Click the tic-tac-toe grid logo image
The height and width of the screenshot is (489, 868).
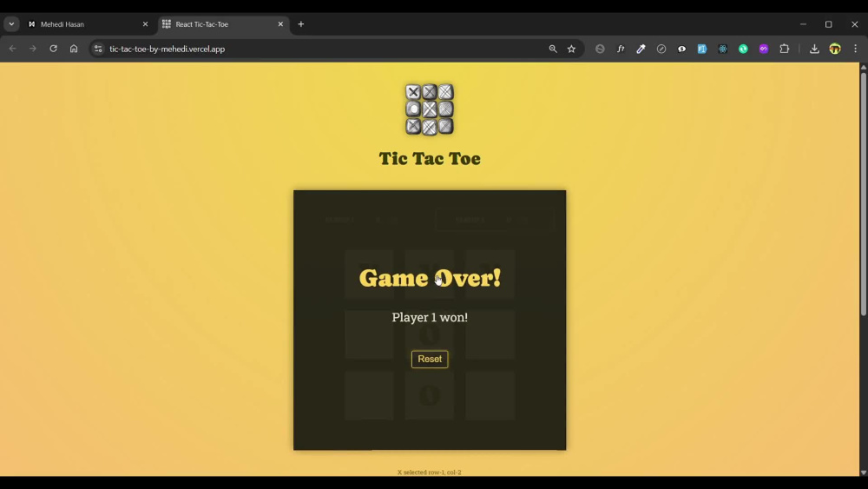click(430, 109)
